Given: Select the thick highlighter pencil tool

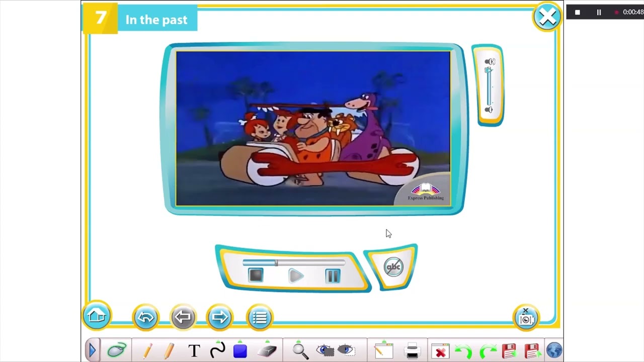Looking at the screenshot, I should tap(170, 350).
